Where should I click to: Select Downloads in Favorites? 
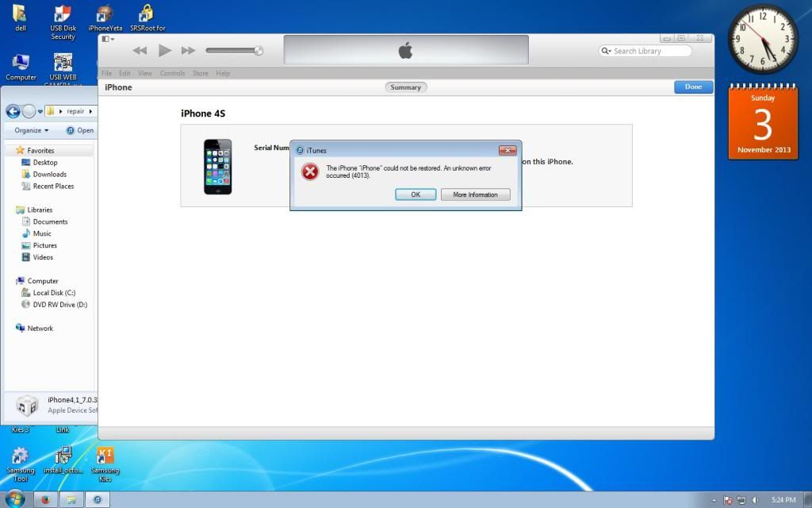tap(50, 174)
